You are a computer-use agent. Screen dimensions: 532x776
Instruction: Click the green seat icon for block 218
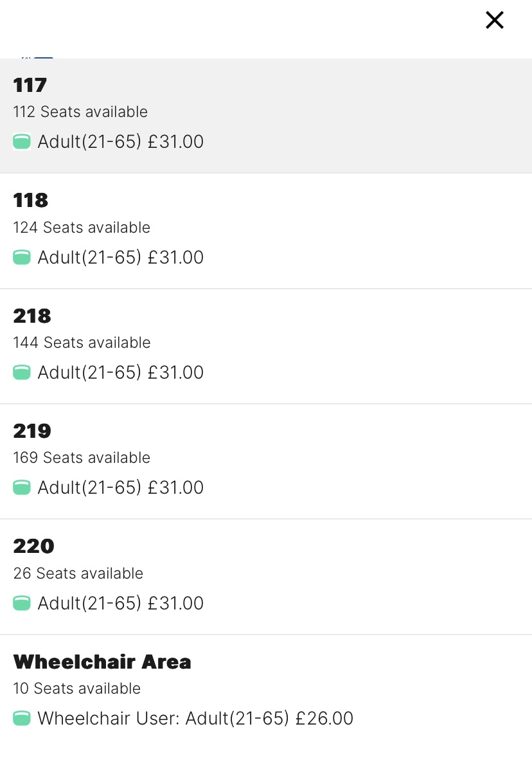pos(22,373)
